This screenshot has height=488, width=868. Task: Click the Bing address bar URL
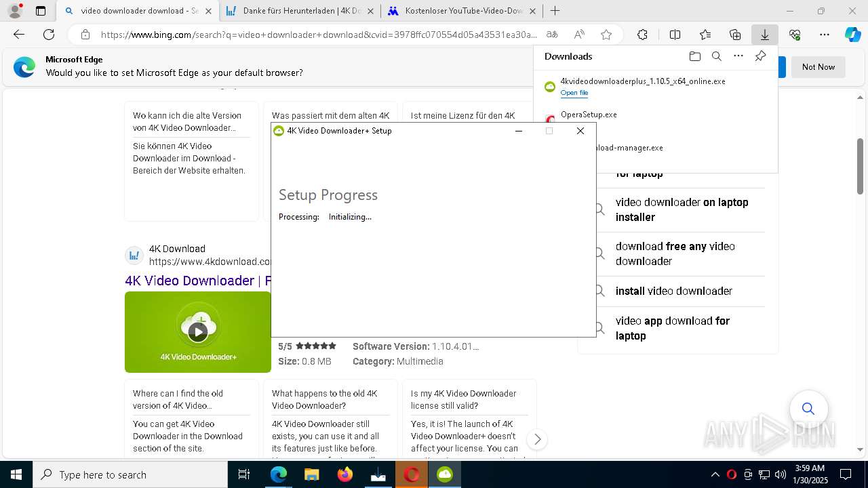319,35
